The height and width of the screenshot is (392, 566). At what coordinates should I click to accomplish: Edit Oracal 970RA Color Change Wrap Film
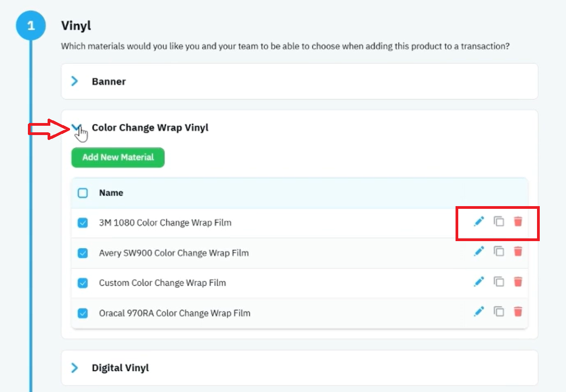(x=479, y=312)
